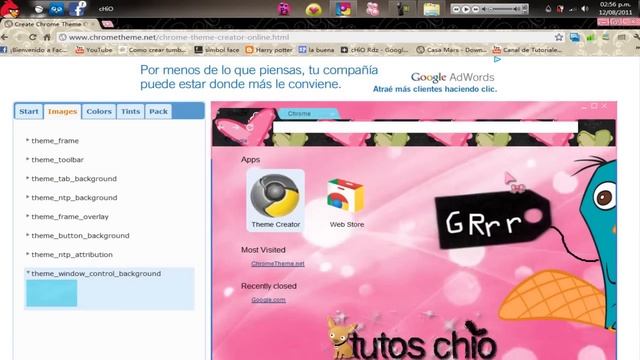Open the blue owl quick-launch icon
This screenshot has width=640, height=360.
pyautogui.click(x=56, y=9)
